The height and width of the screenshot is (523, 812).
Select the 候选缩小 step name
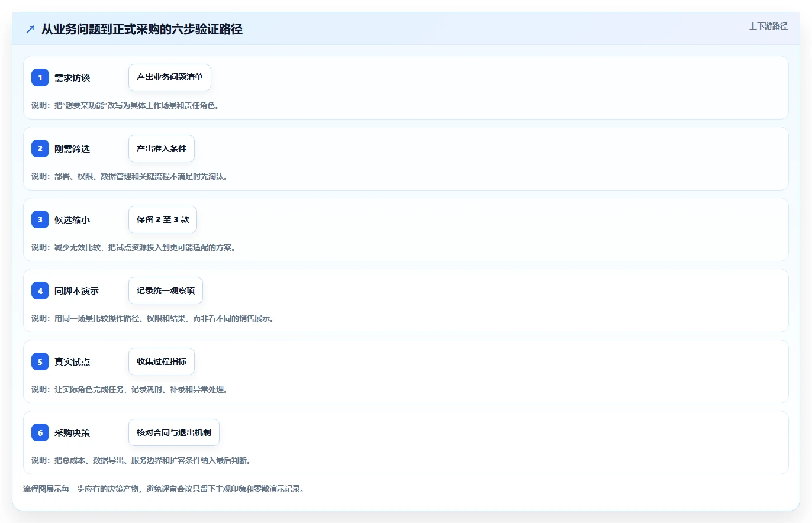coord(72,219)
